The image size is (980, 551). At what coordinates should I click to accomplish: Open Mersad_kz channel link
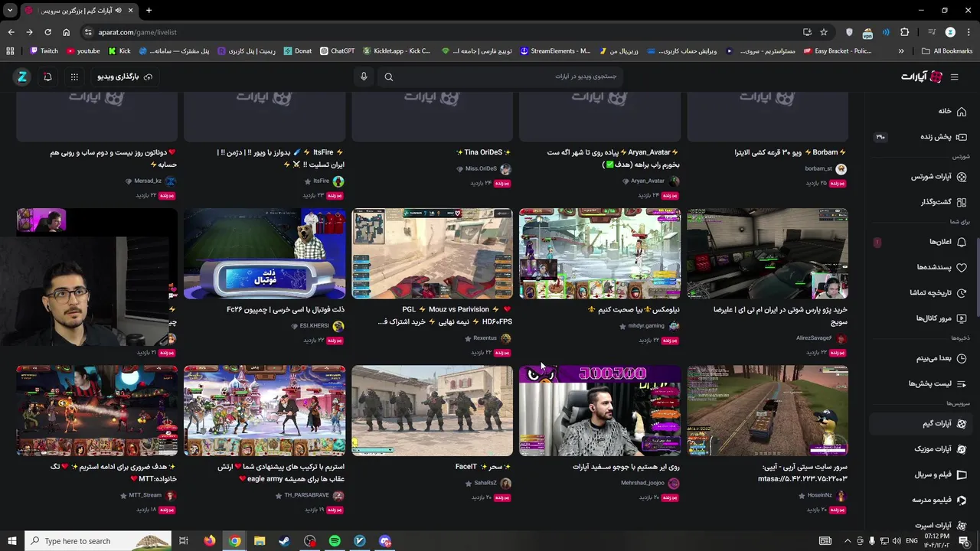point(148,181)
